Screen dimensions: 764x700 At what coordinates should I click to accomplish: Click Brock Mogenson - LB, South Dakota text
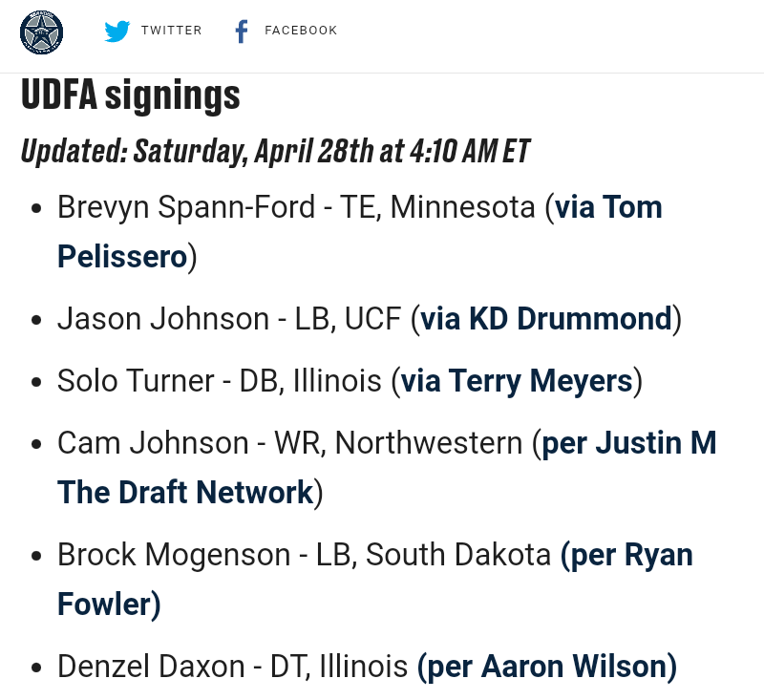click(304, 555)
